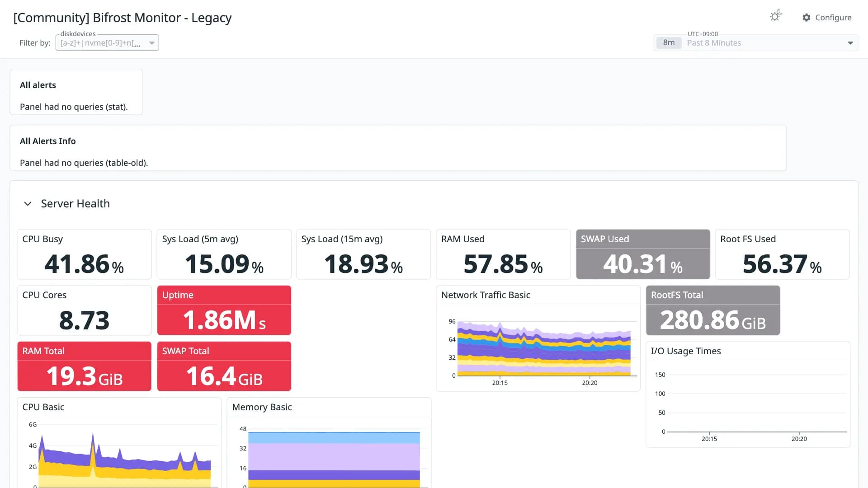Click the RootFS Total 280.86 GiB panel

713,310
